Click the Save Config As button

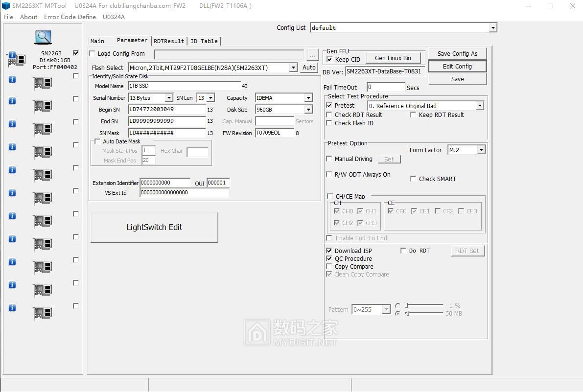[457, 54]
